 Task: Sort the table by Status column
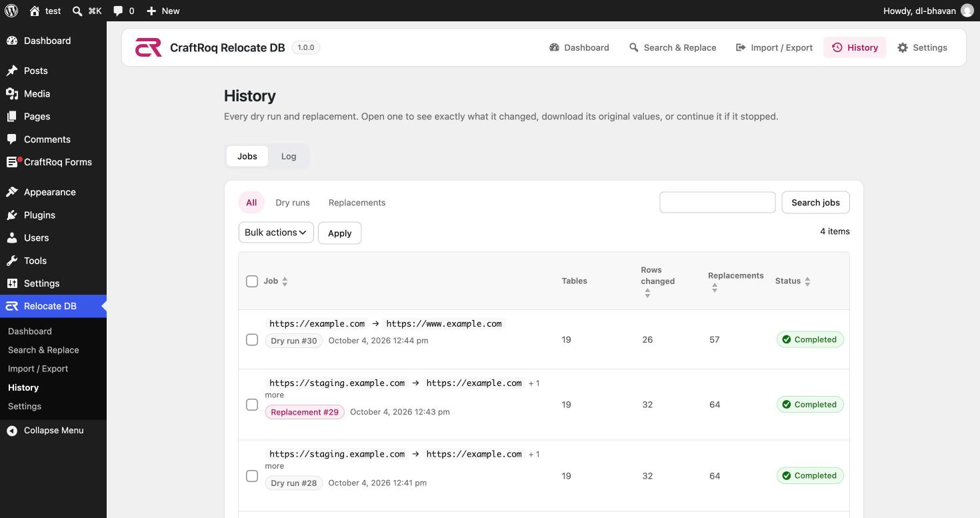(793, 281)
